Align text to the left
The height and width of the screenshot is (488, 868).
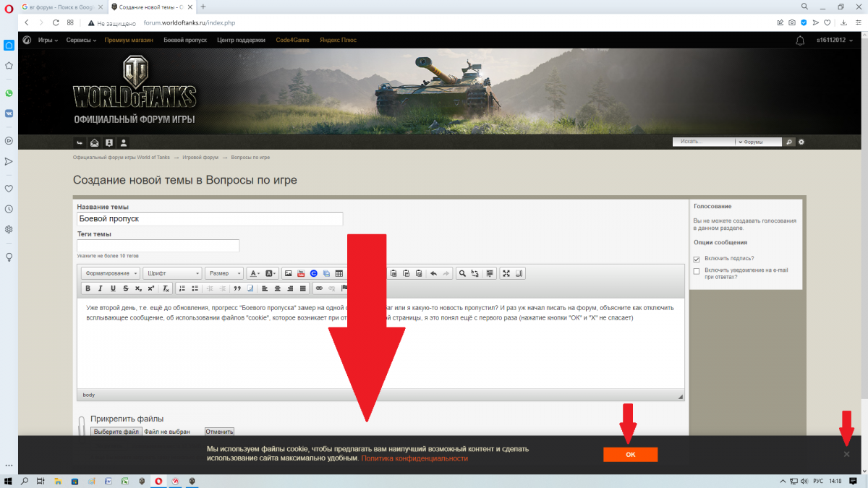coord(264,288)
